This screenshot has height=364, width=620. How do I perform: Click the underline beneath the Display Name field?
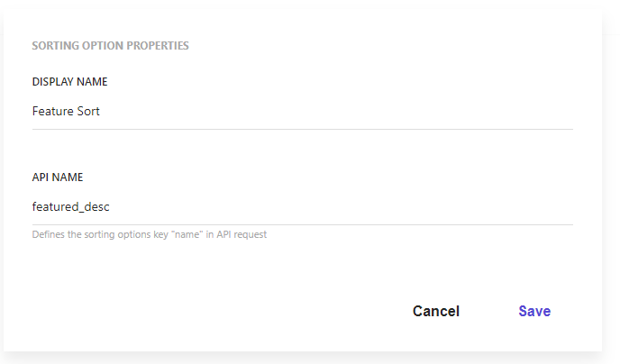[302, 129]
